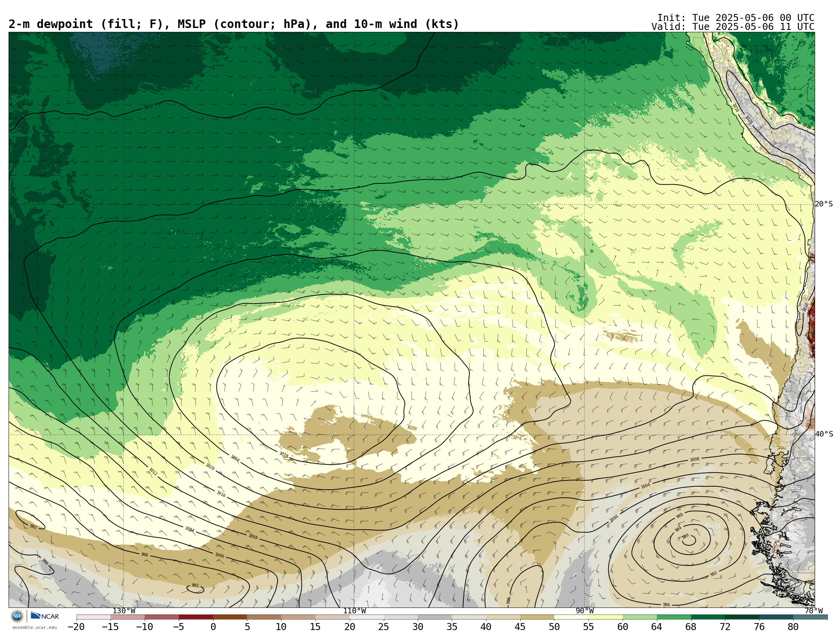This screenshot has width=840, height=632.
Task: Click the '-20' colorbar tick label
Action: tap(76, 627)
